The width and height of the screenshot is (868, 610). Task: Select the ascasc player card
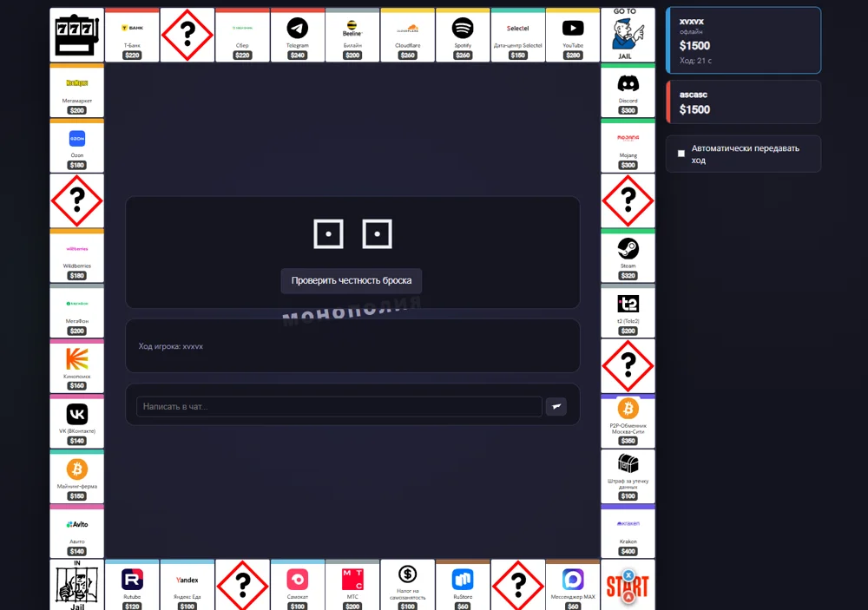pos(744,102)
